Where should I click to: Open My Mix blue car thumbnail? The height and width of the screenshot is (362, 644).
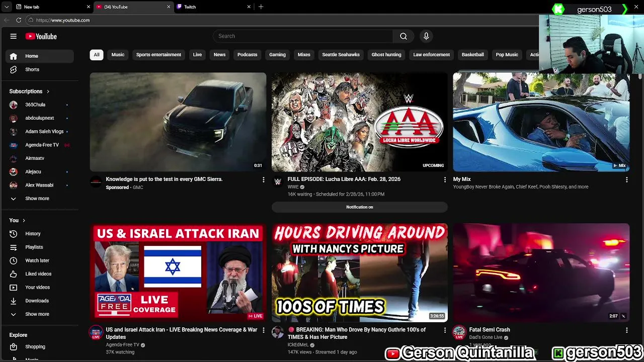[541, 122]
